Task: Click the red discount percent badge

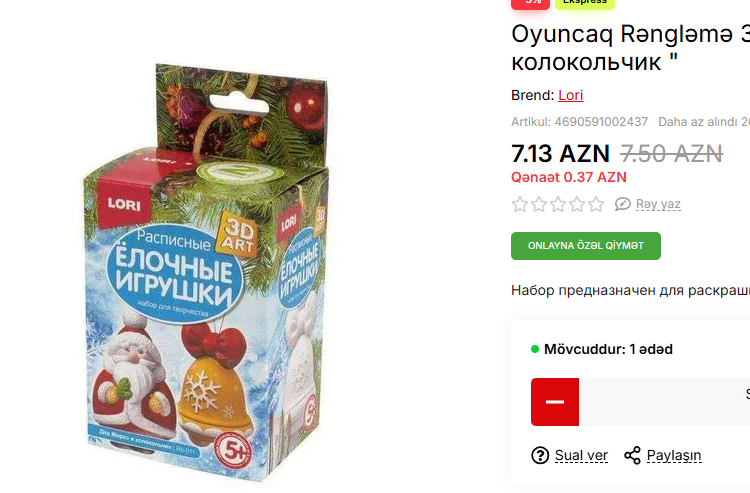Action: tap(530, 3)
